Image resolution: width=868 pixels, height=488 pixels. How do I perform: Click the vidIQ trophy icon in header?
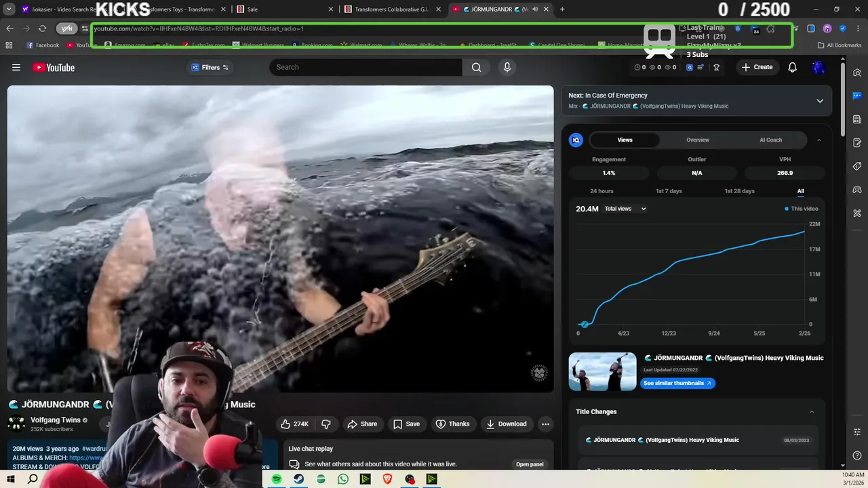pos(716,67)
